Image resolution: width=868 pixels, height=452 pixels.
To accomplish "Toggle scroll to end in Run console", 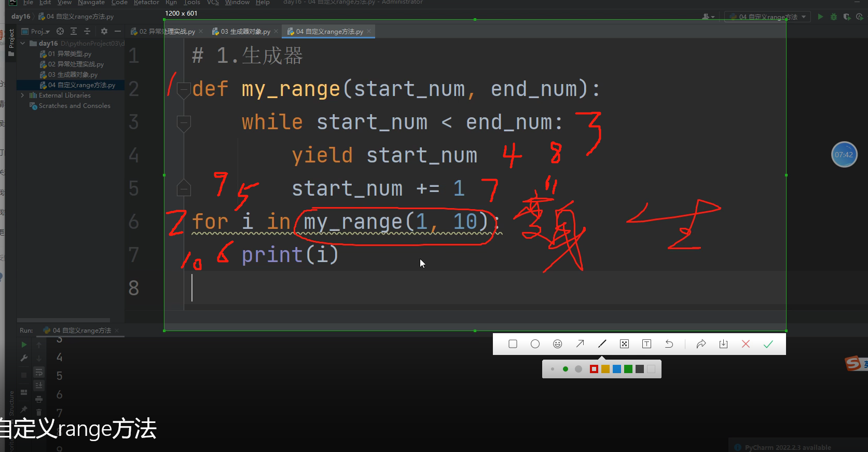I will click(39, 385).
